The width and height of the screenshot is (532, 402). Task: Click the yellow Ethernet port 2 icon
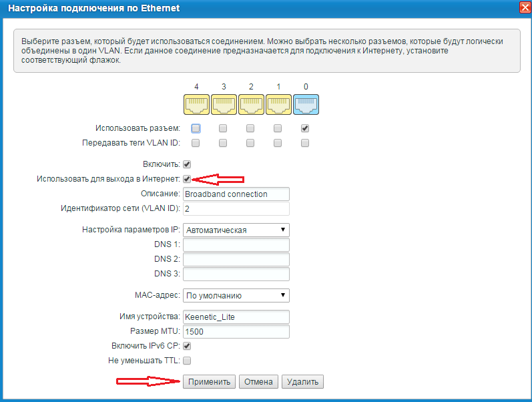pyautogui.click(x=251, y=105)
